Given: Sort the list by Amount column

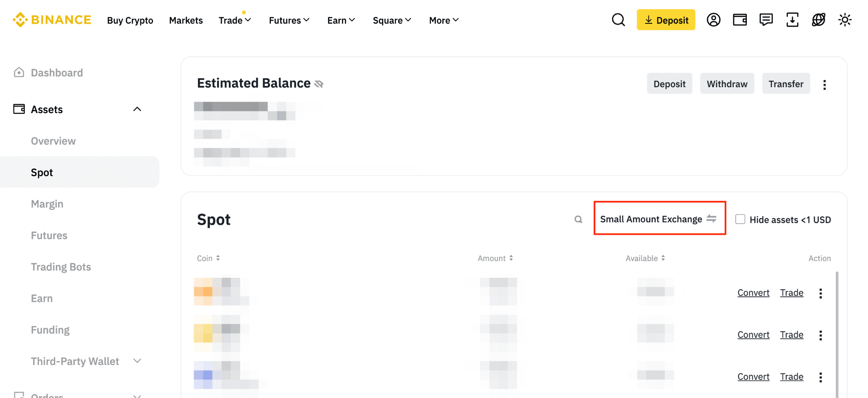Looking at the screenshot, I should [x=495, y=258].
